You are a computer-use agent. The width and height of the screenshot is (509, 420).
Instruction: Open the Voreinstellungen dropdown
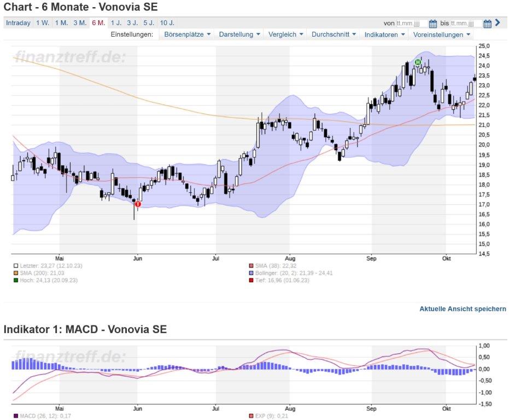click(441, 34)
